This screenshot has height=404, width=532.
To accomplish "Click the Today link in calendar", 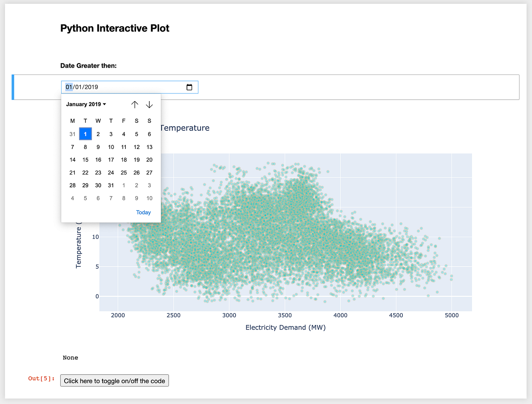I will click(143, 212).
